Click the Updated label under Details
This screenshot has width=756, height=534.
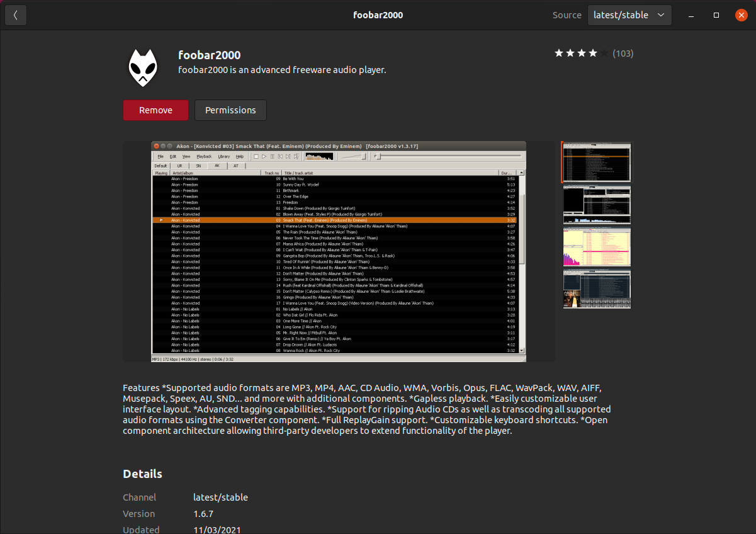click(141, 530)
